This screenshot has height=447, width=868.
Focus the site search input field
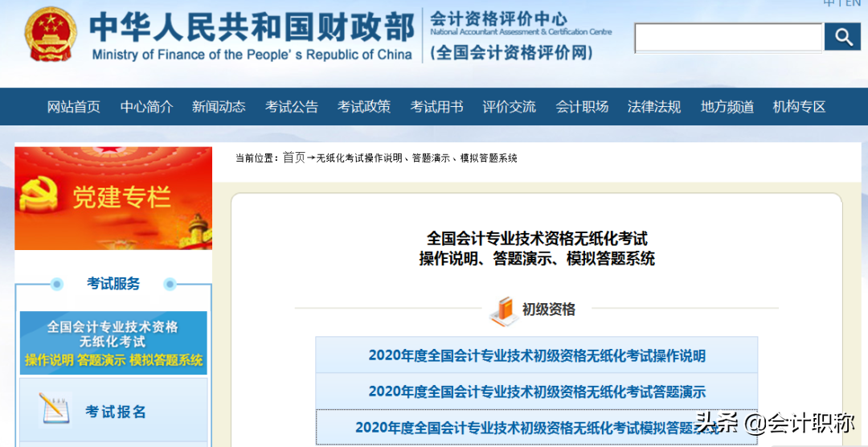coord(728,39)
